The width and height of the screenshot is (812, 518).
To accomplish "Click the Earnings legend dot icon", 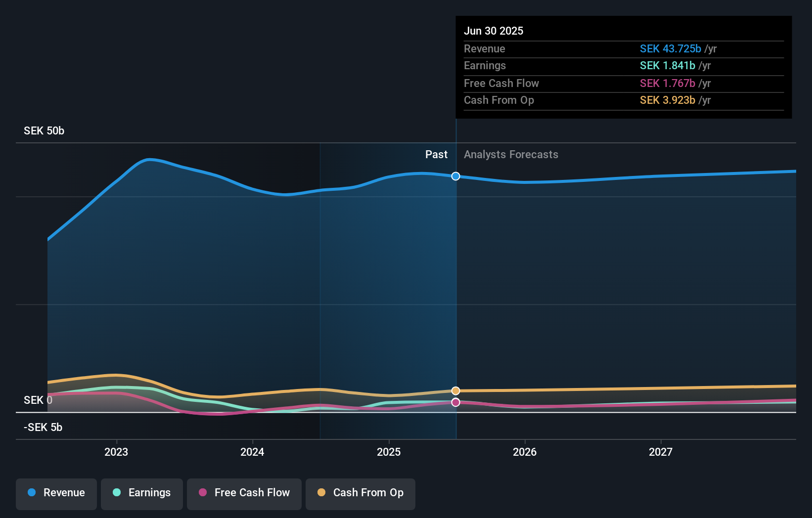I will pos(116,493).
